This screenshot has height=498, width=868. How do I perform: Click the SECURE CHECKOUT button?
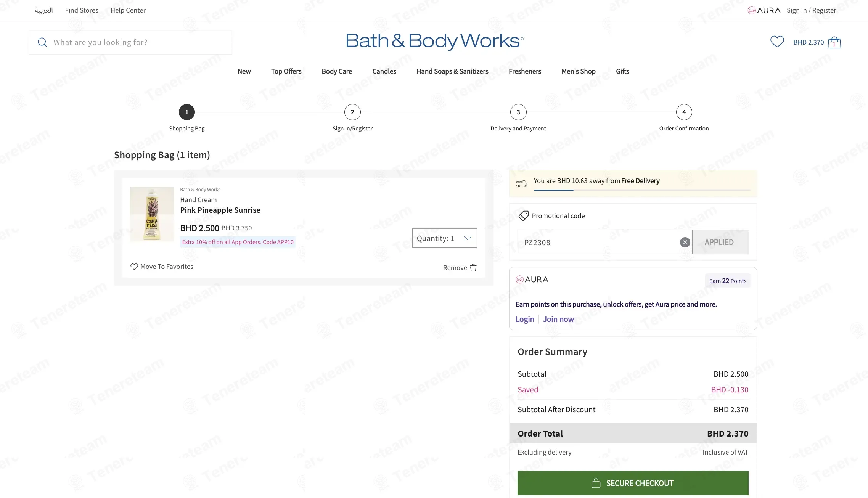[x=633, y=483]
